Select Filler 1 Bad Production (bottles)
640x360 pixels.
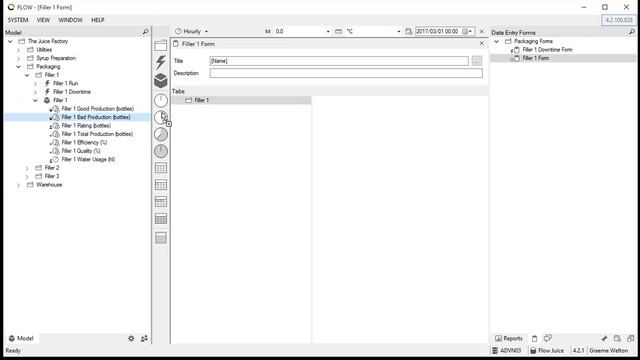pyautogui.click(x=96, y=117)
